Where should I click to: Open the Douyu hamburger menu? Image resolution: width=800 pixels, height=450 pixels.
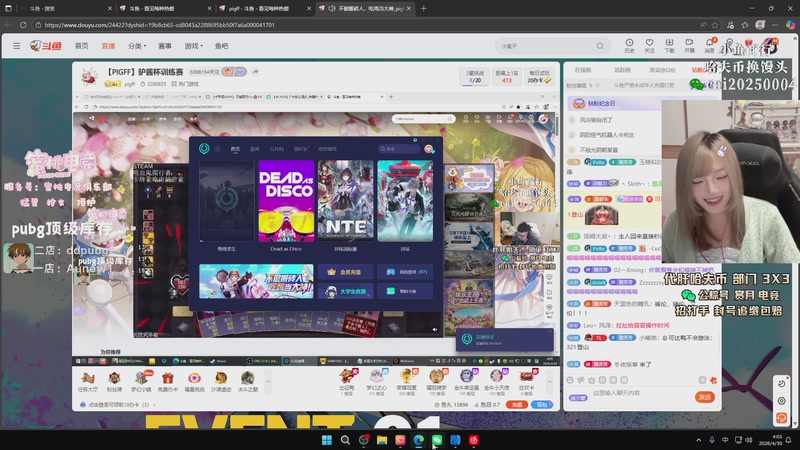pyautogui.click(x=16, y=46)
